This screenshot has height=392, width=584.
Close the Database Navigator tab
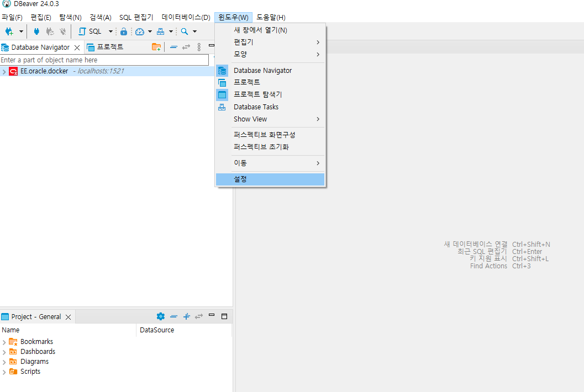(x=77, y=47)
